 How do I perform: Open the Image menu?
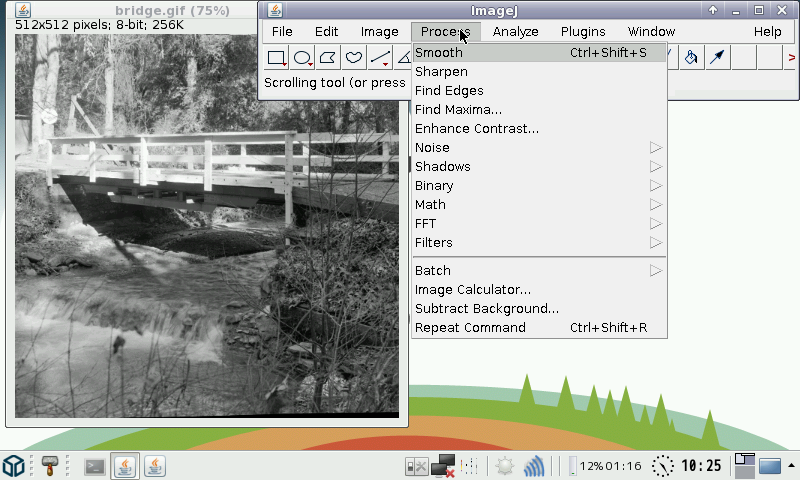pyautogui.click(x=380, y=32)
